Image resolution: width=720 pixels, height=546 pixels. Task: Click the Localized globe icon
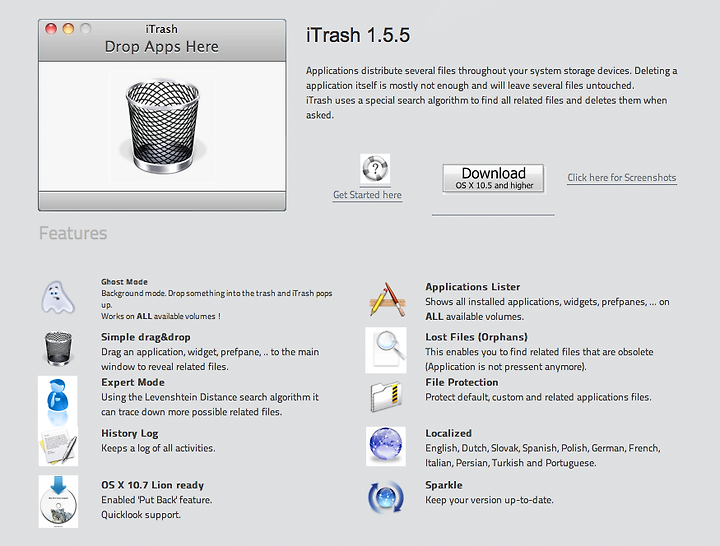pos(386,446)
